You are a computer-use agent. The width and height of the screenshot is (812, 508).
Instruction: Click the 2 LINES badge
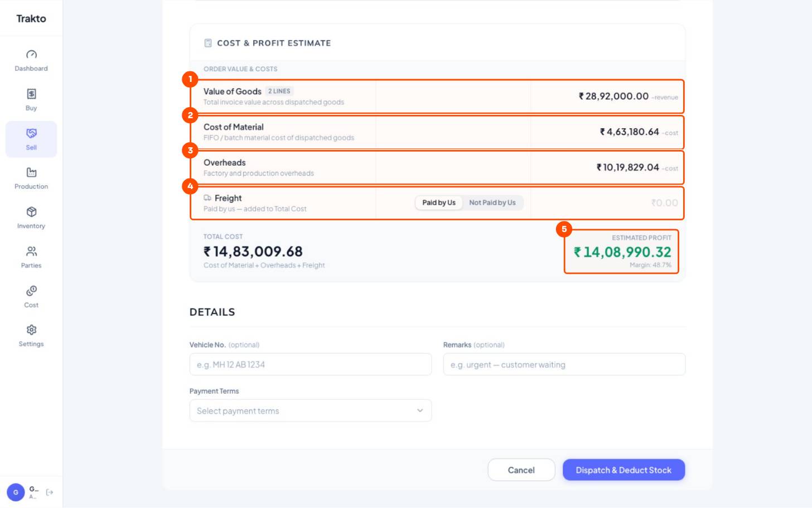tap(279, 91)
